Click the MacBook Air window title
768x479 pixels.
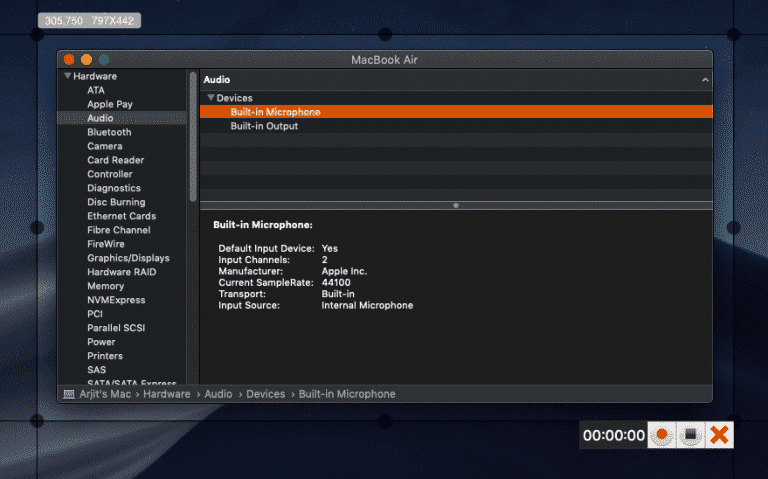[x=384, y=60]
